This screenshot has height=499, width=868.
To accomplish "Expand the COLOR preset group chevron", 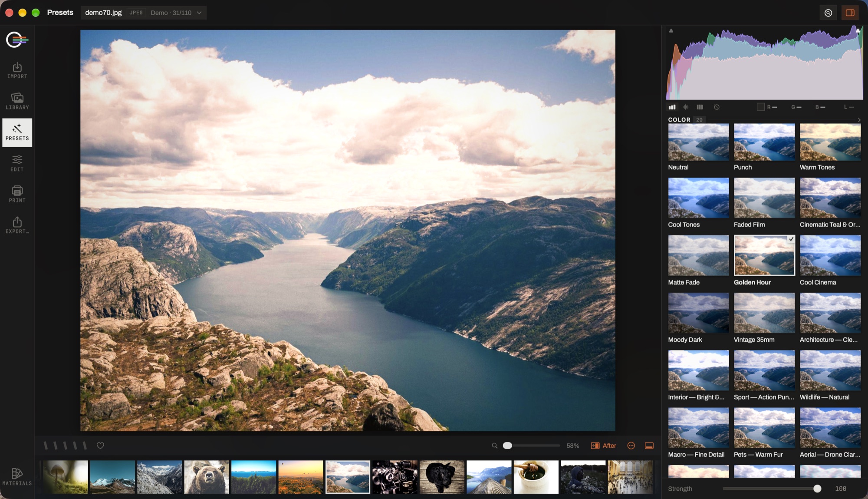I will click(x=859, y=120).
